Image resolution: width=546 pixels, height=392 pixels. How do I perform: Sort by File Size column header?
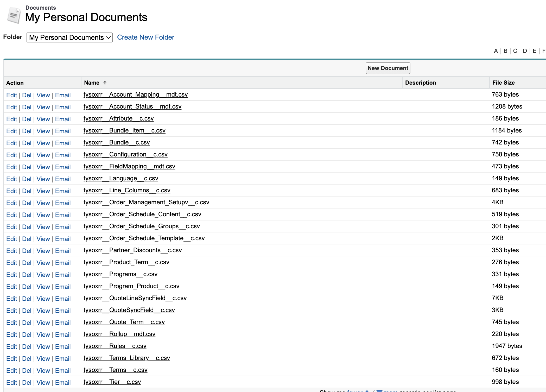(503, 83)
